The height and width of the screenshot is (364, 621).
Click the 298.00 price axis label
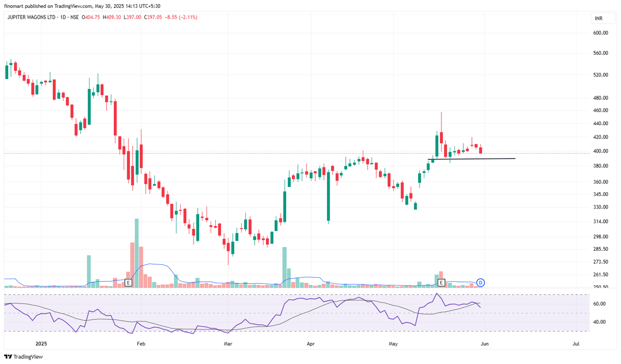(x=600, y=237)
